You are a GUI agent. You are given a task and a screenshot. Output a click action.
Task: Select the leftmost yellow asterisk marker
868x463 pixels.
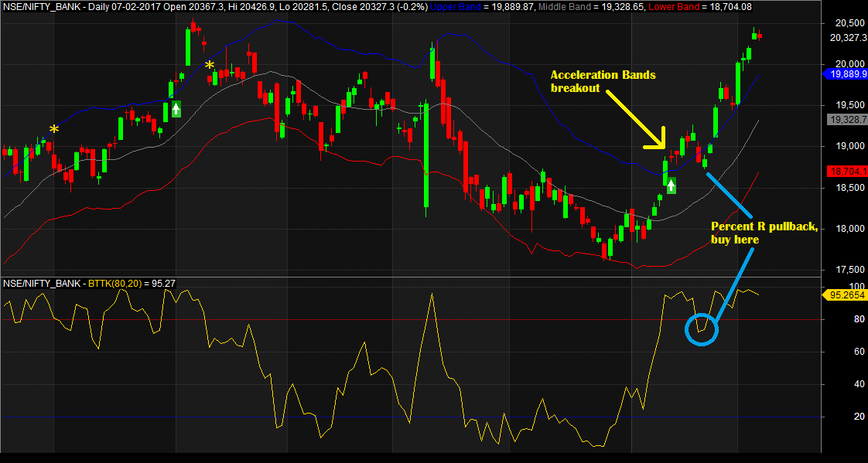[53, 129]
